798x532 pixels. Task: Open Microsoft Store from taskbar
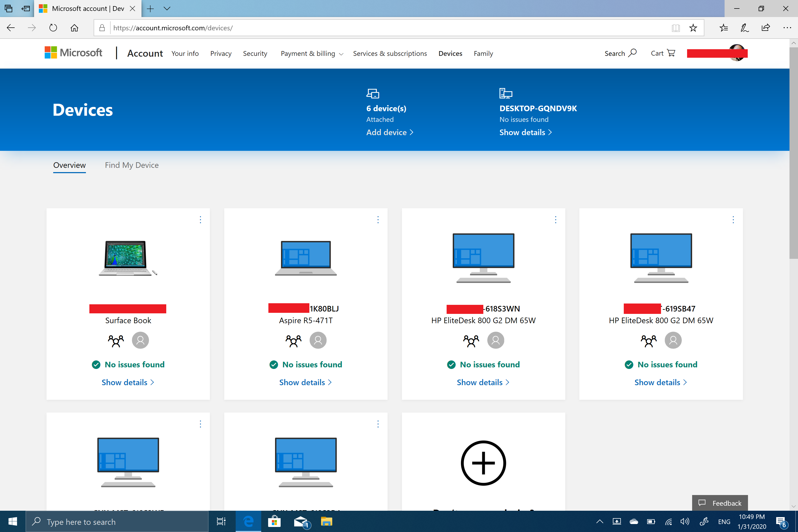coord(274,521)
